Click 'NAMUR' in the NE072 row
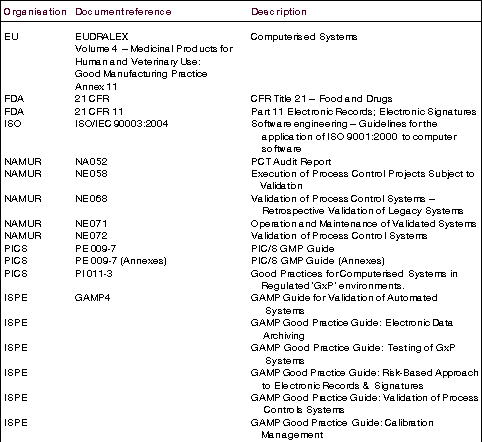The height and width of the screenshot is (442, 482). [23, 236]
